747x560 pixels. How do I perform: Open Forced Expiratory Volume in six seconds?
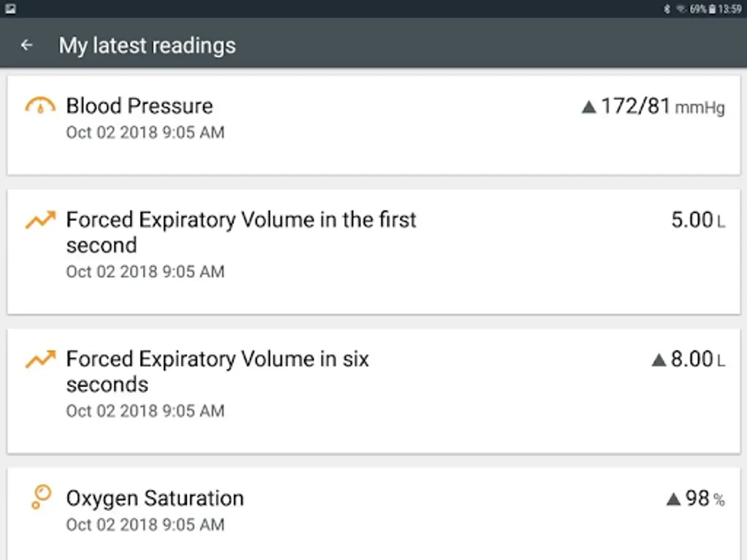(374, 391)
